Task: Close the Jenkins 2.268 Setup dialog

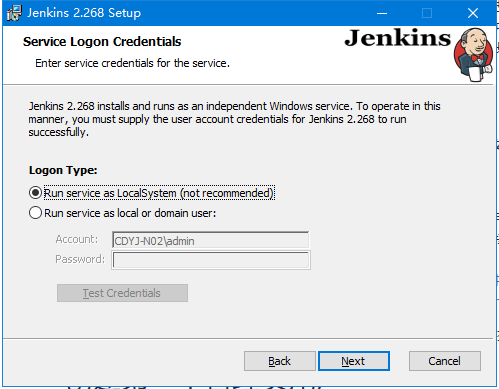Action: click(473, 13)
